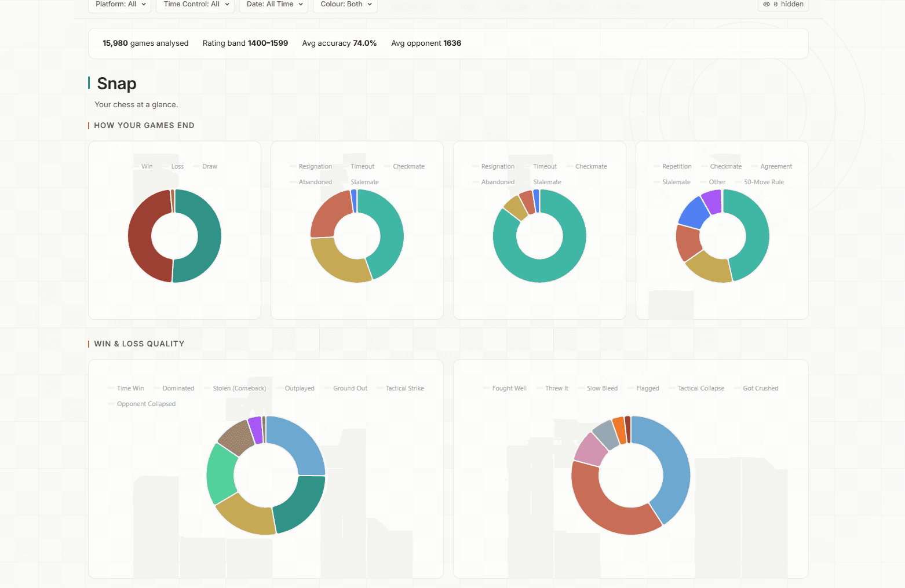
Task: Toggle the Threw It legend entry
Action: click(552, 388)
